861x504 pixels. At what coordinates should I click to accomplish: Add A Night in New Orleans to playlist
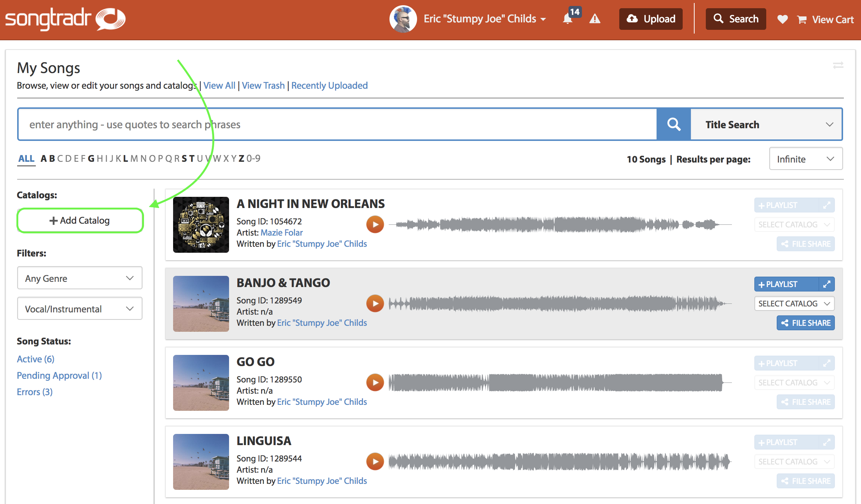coord(786,205)
